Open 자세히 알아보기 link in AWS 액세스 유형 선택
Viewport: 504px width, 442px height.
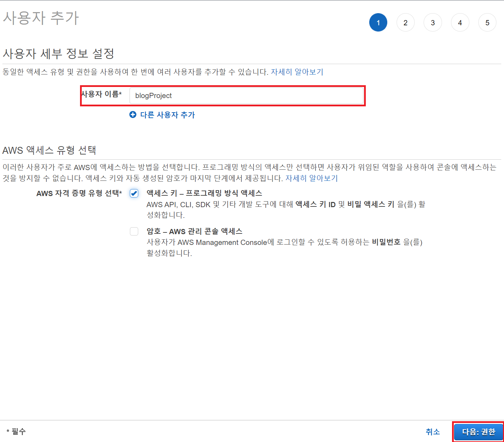tap(311, 178)
